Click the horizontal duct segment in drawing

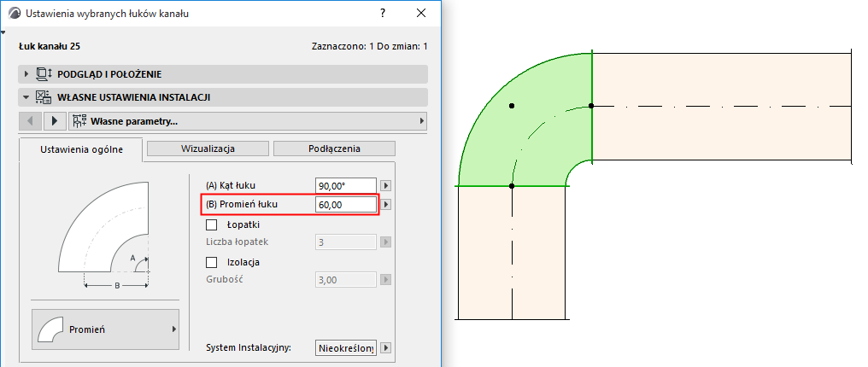(721, 108)
